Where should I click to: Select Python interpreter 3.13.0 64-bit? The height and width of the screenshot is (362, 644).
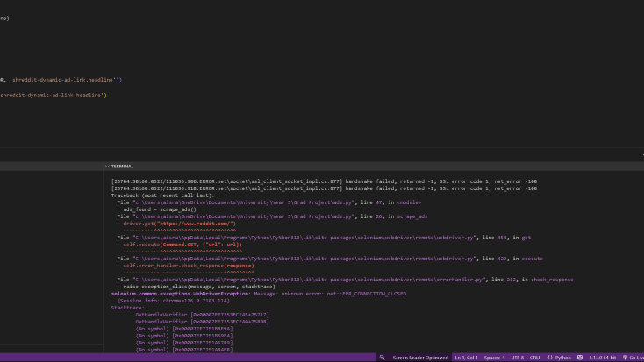[603, 358]
